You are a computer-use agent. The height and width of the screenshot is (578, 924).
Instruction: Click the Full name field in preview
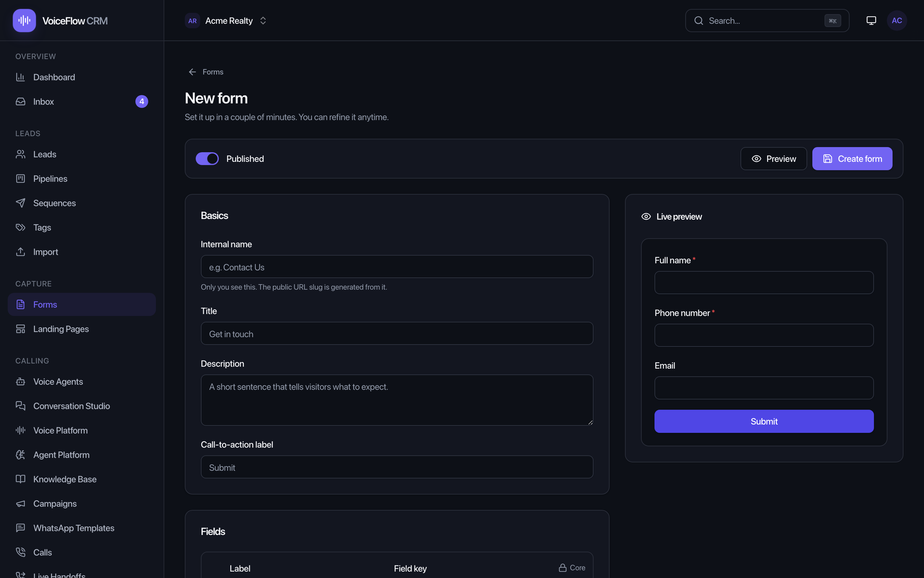[764, 283]
